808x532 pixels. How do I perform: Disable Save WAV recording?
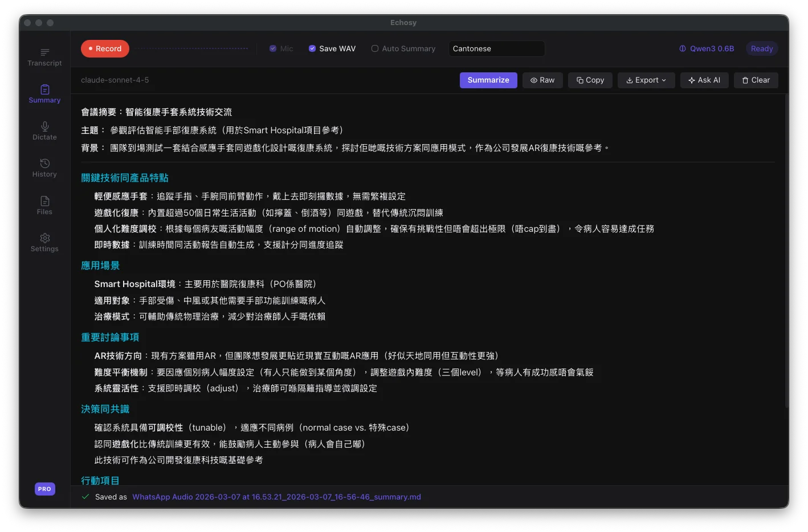coord(312,48)
